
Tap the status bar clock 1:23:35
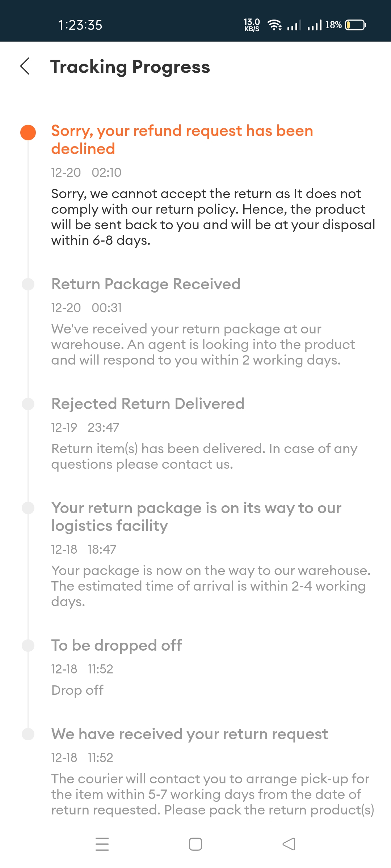pos(80,25)
